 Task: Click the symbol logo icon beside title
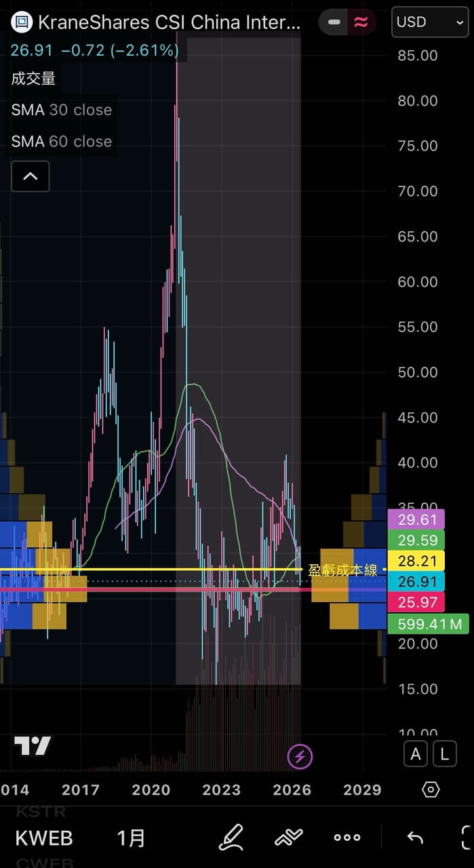pyautogui.click(x=22, y=22)
